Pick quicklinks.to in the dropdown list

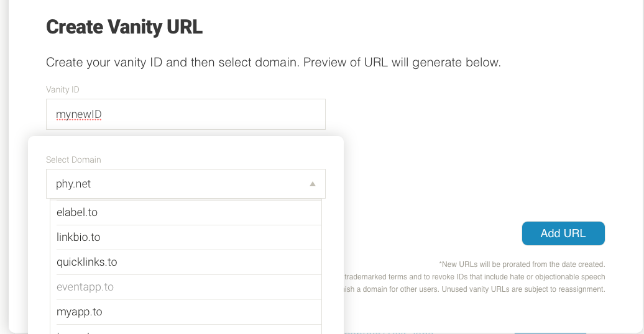coord(185,262)
